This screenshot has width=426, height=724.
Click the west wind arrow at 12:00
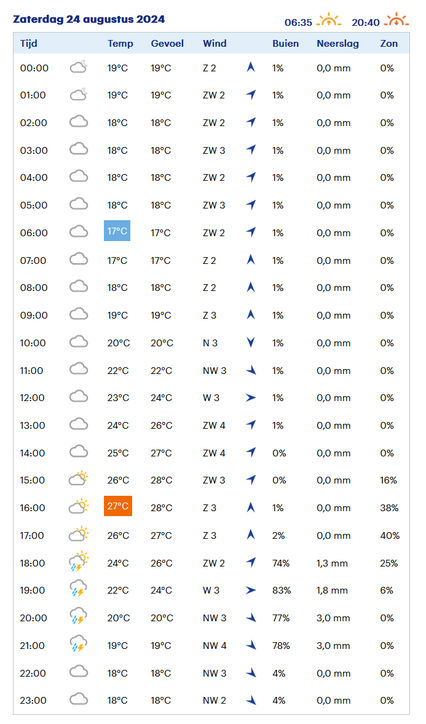(x=251, y=398)
